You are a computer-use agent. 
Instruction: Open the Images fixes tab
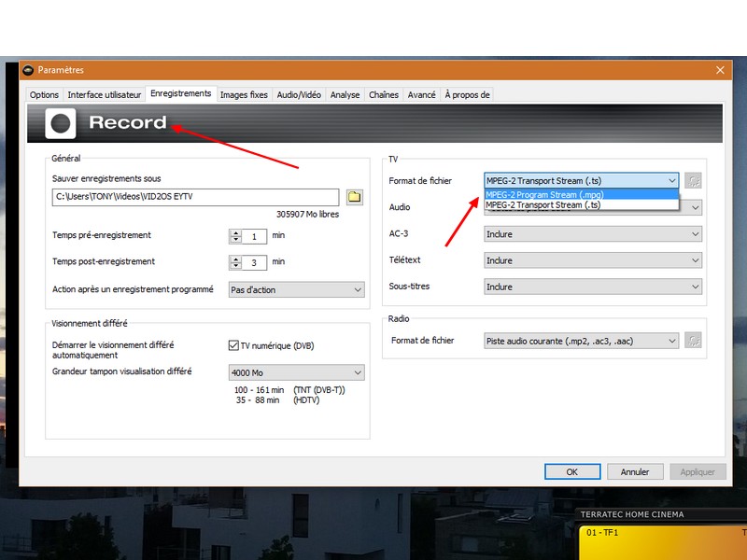(244, 95)
